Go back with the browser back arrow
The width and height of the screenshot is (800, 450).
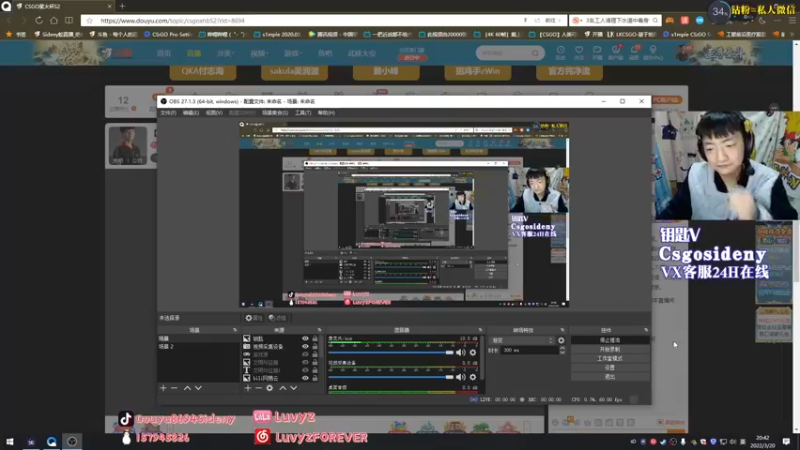[9, 20]
